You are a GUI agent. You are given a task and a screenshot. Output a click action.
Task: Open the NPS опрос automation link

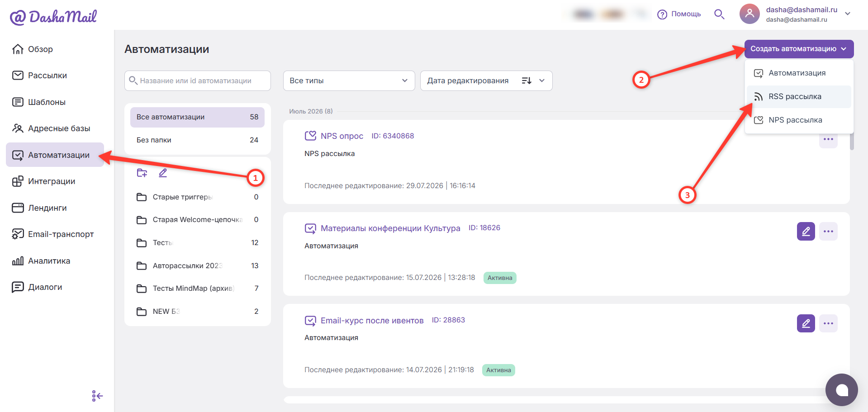pyautogui.click(x=342, y=136)
